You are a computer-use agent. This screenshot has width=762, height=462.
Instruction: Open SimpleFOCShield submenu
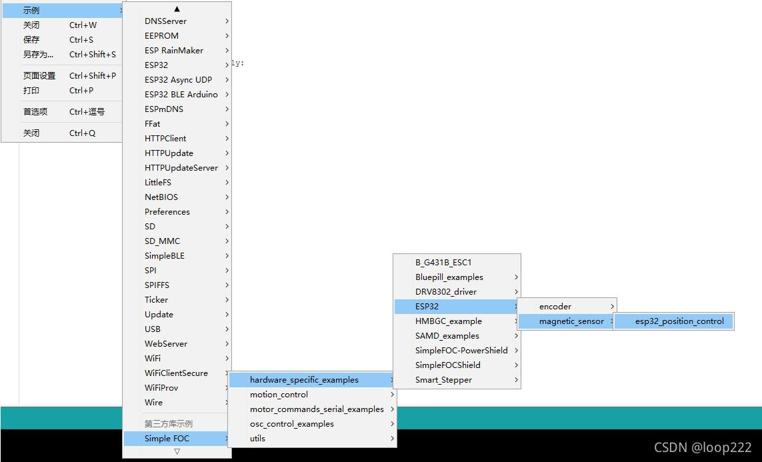coord(457,365)
